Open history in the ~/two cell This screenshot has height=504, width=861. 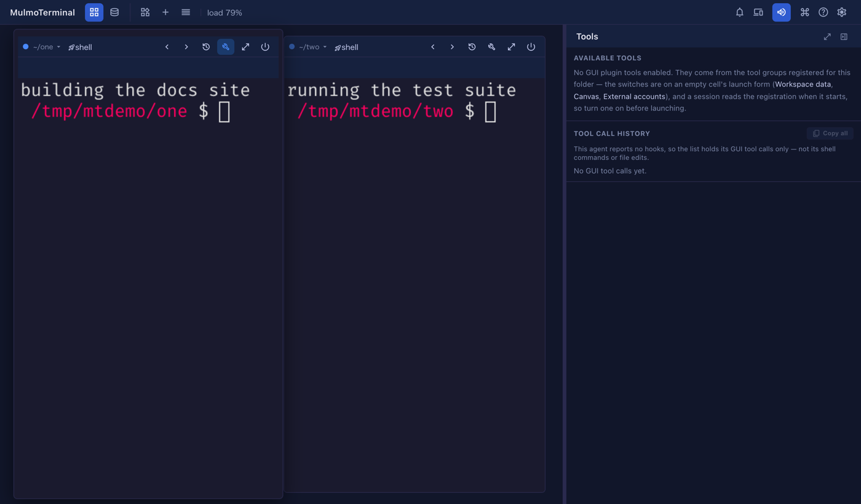tap(472, 47)
